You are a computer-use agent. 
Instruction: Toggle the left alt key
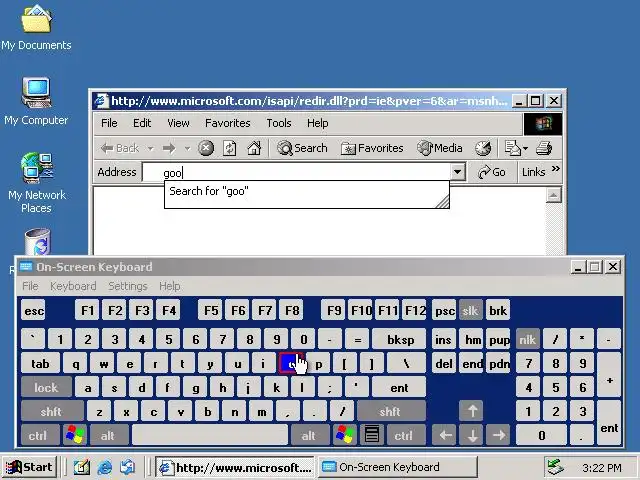coord(109,435)
